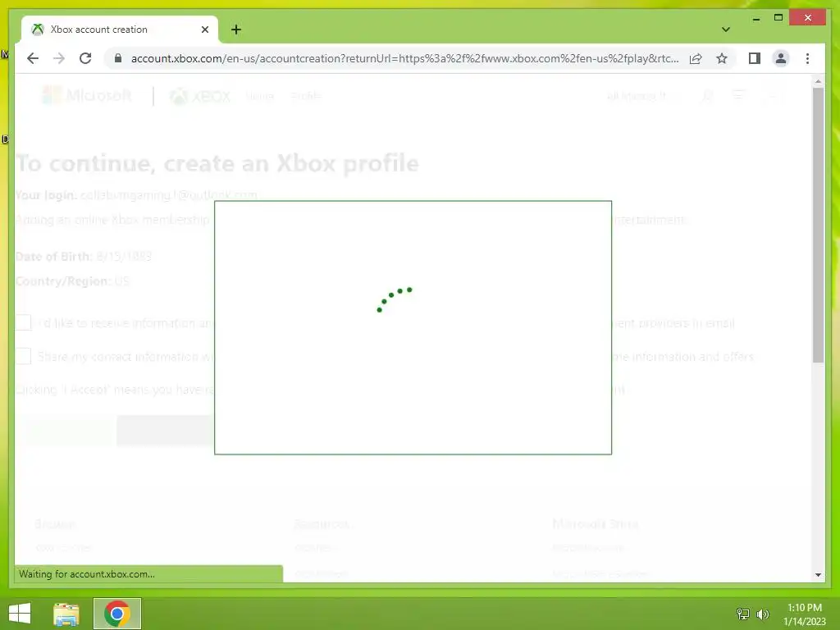Click the Microsoft logo in page header

tap(87, 95)
